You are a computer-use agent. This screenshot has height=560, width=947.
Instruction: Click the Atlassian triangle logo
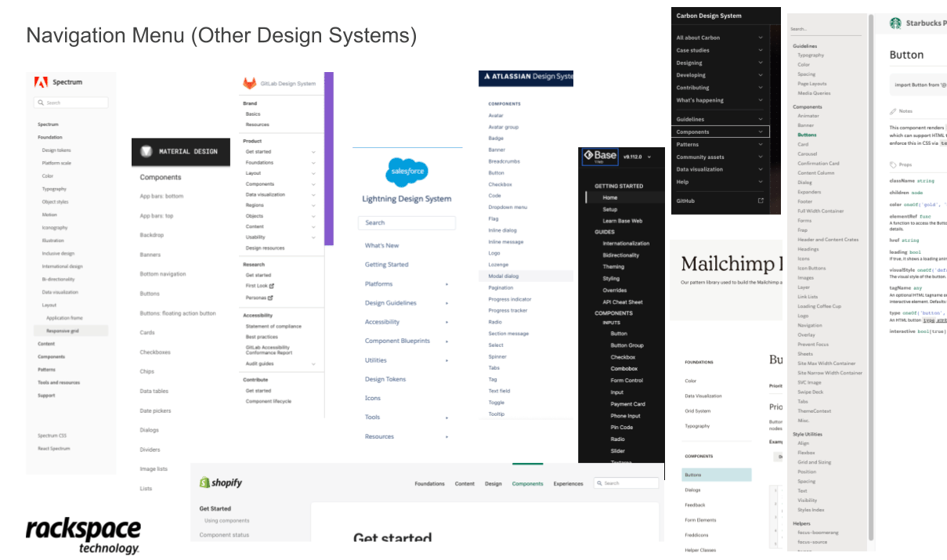coord(486,77)
